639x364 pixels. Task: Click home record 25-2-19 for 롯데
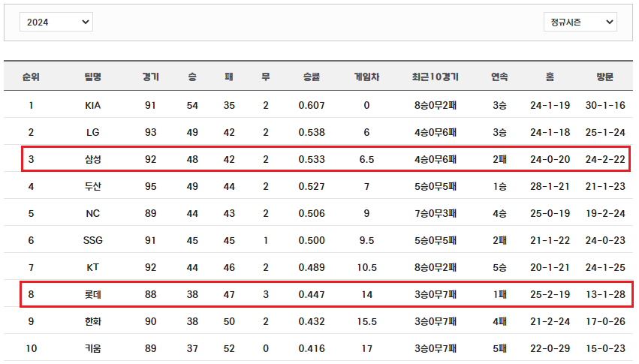550,294
